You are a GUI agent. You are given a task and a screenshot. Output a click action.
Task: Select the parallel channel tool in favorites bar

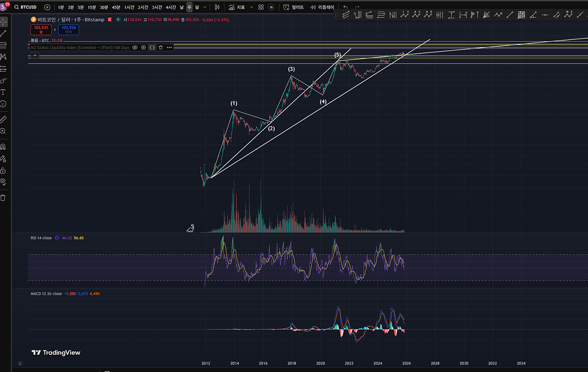point(346,15)
